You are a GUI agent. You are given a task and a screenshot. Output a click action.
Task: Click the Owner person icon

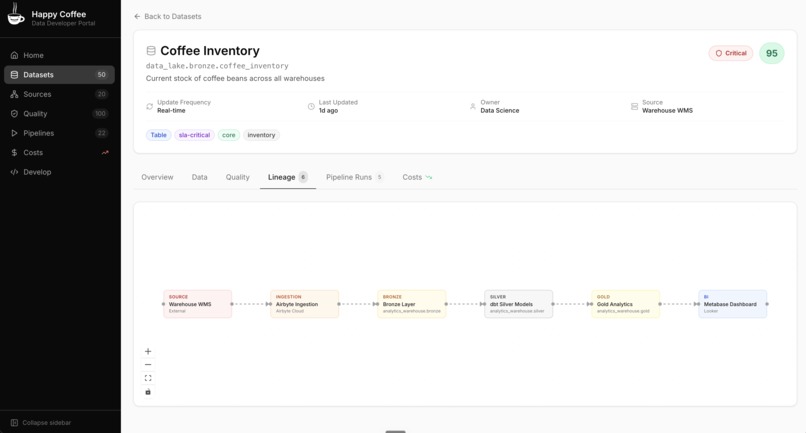click(x=472, y=106)
